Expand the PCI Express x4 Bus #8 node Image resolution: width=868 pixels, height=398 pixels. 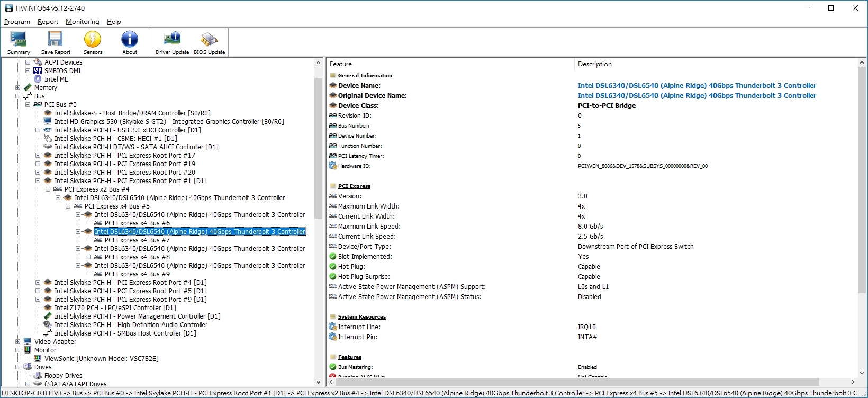tap(88, 257)
